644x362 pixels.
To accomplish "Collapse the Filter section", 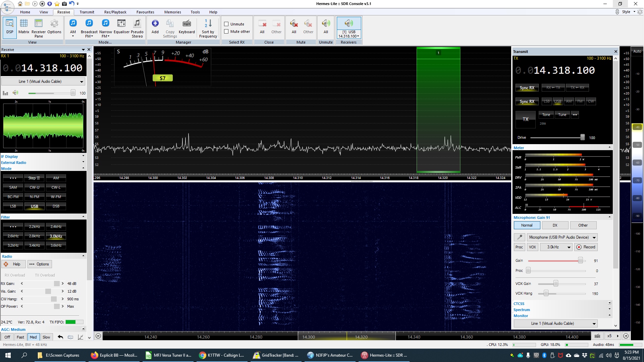I will coord(83,217).
